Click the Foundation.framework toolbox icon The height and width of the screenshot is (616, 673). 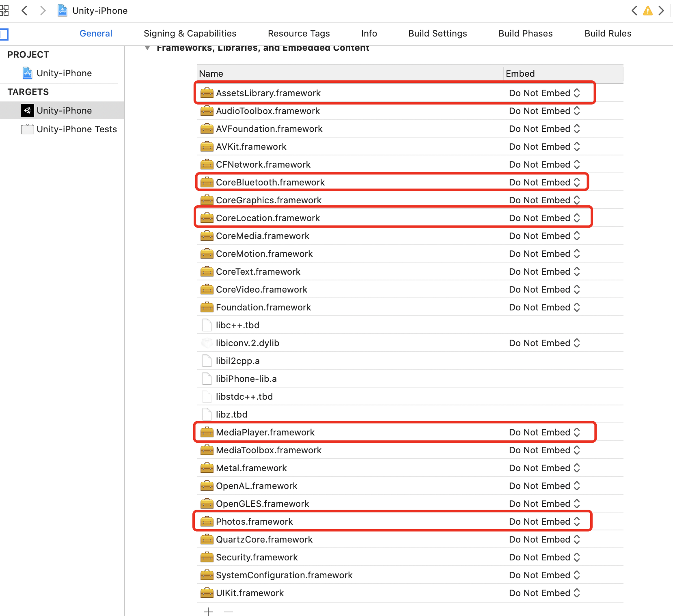(207, 307)
